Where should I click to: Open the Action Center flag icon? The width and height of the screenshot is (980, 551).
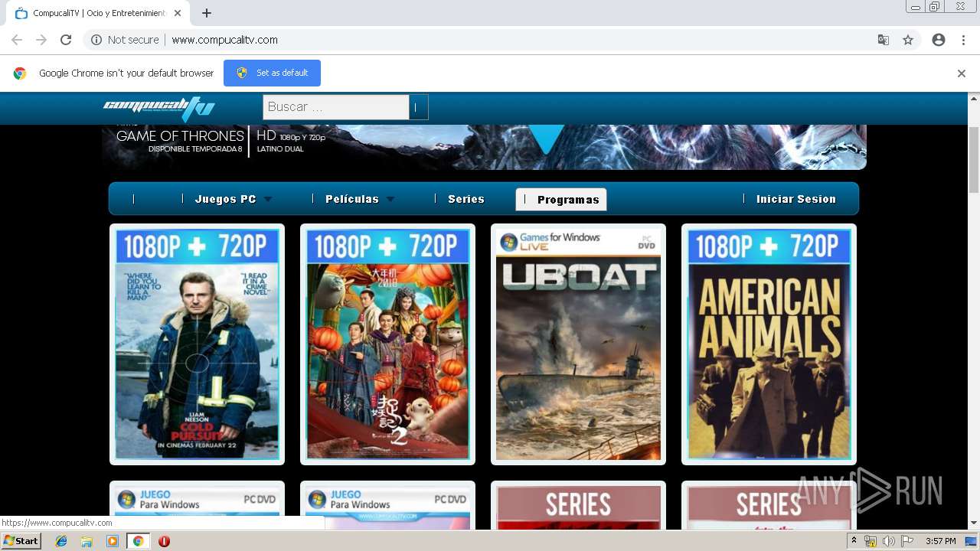point(907,541)
